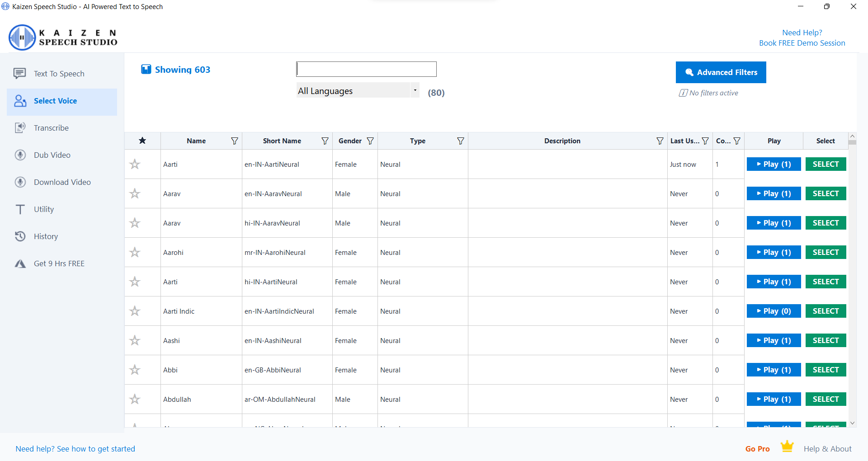The image size is (868, 461).
Task: Toggle favorite star for Abdullah voice
Action: tap(135, 400)
